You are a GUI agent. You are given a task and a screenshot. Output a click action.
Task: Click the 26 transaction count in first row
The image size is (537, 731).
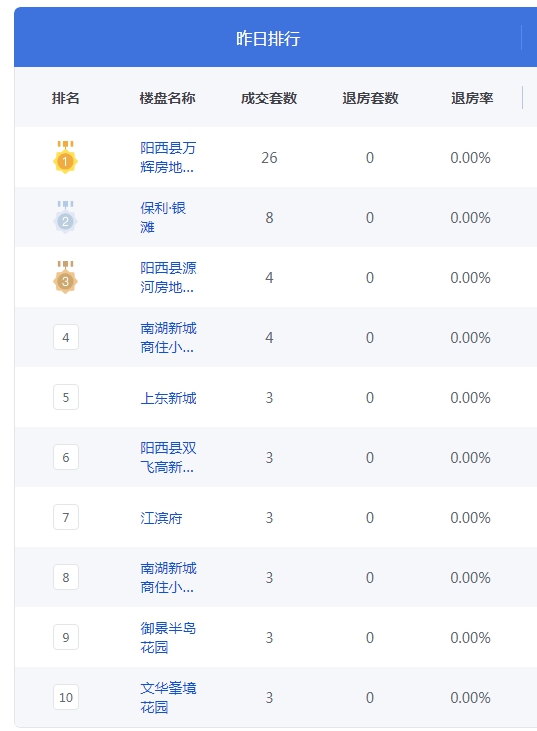pos(269,158)
